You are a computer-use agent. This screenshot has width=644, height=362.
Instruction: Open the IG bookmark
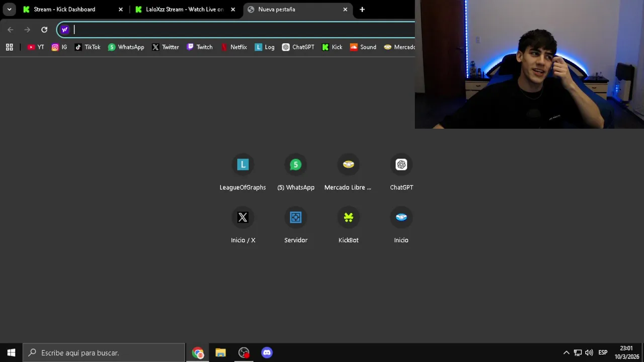coord(59,47)
